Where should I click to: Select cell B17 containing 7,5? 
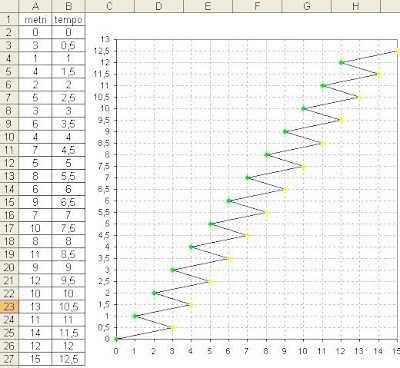[x=68, y=228]
